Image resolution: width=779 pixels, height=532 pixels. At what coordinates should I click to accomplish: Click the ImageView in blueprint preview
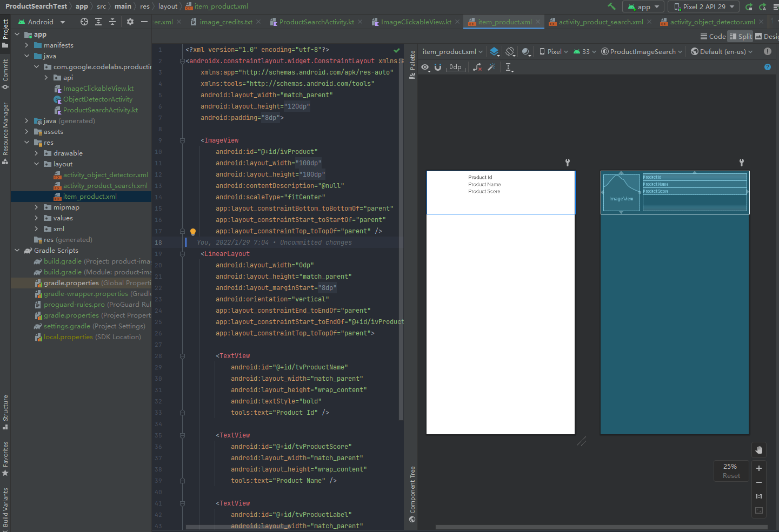pyautogui.click(x=621, y=193)
